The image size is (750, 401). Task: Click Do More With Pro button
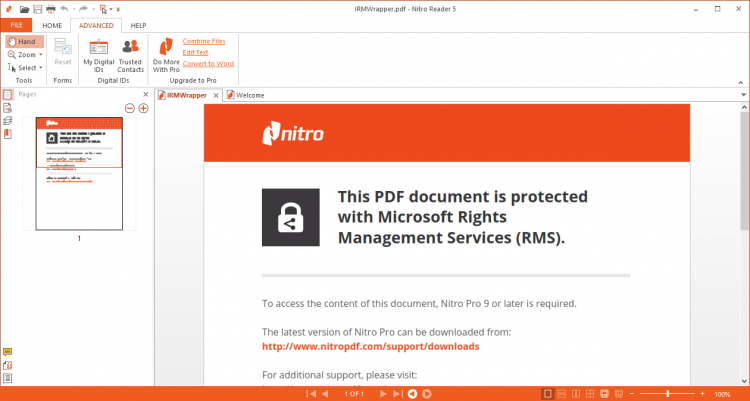coord(166,55)
